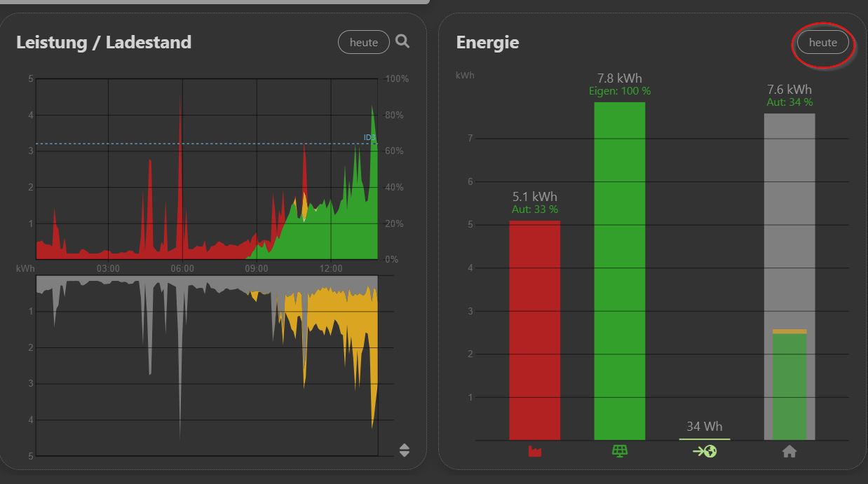
Task: Click the red factory grid icon
Action: 535,452
